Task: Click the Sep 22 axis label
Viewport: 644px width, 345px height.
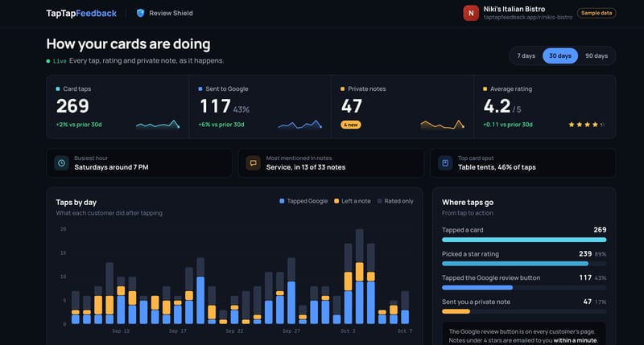Action: [x=234, y=331]
